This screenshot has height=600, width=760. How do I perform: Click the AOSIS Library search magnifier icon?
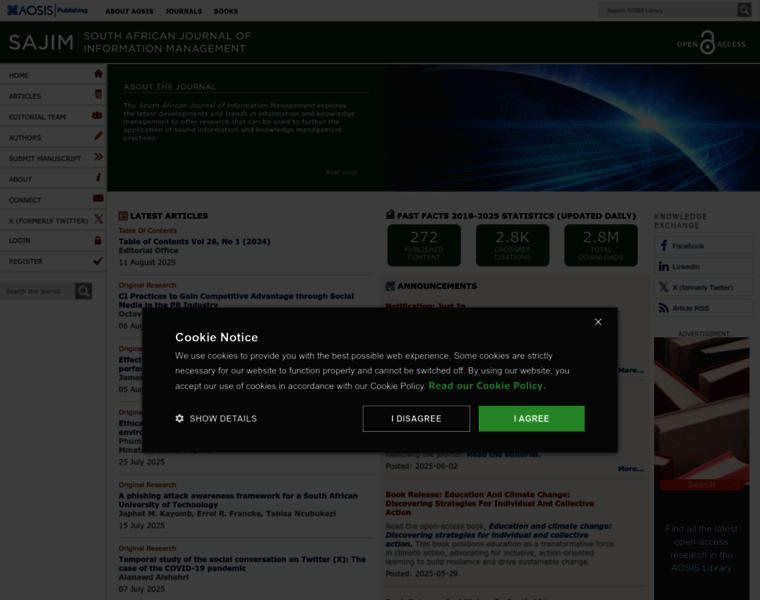coord(744,10)
